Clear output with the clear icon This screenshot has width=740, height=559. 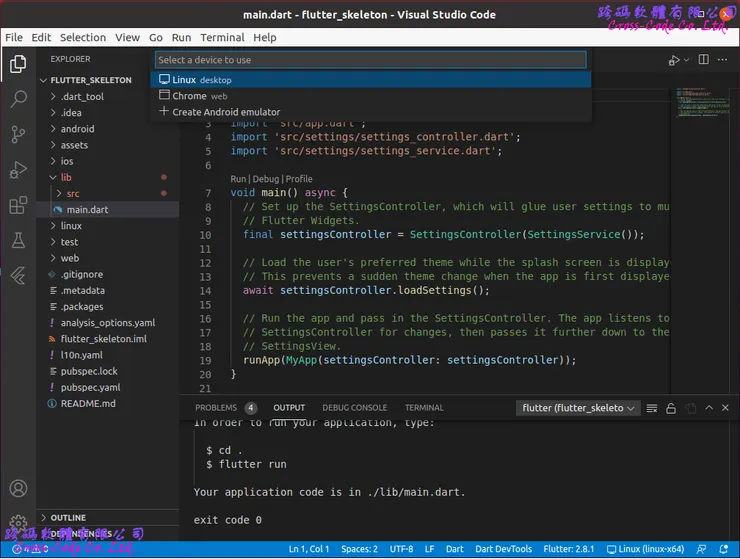pos(652,408)
